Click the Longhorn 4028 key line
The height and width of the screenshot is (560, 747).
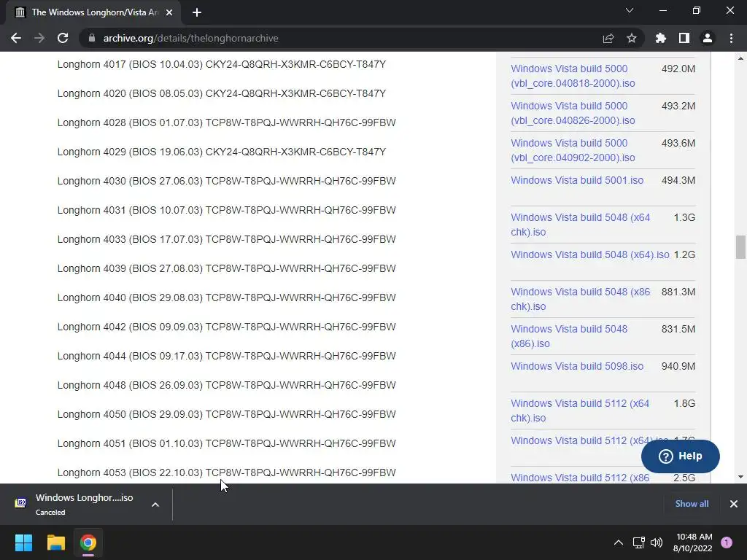click(x=226, y=122)
